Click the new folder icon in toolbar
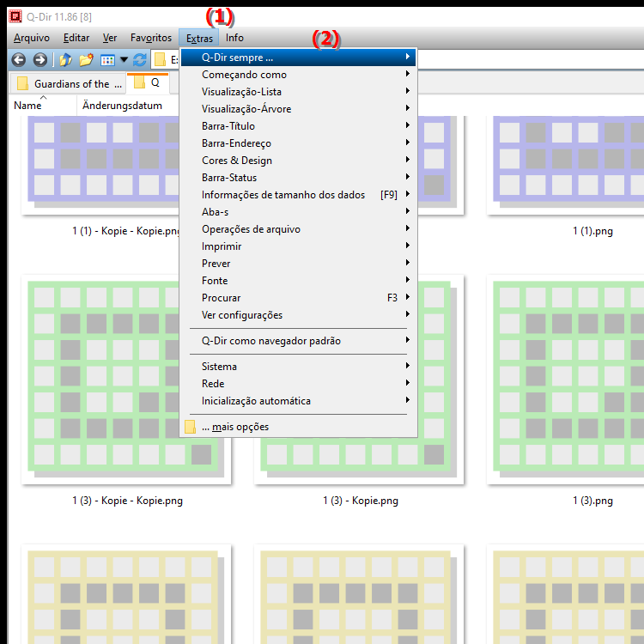Screen dimensions: 644x644 pos(86,60)
